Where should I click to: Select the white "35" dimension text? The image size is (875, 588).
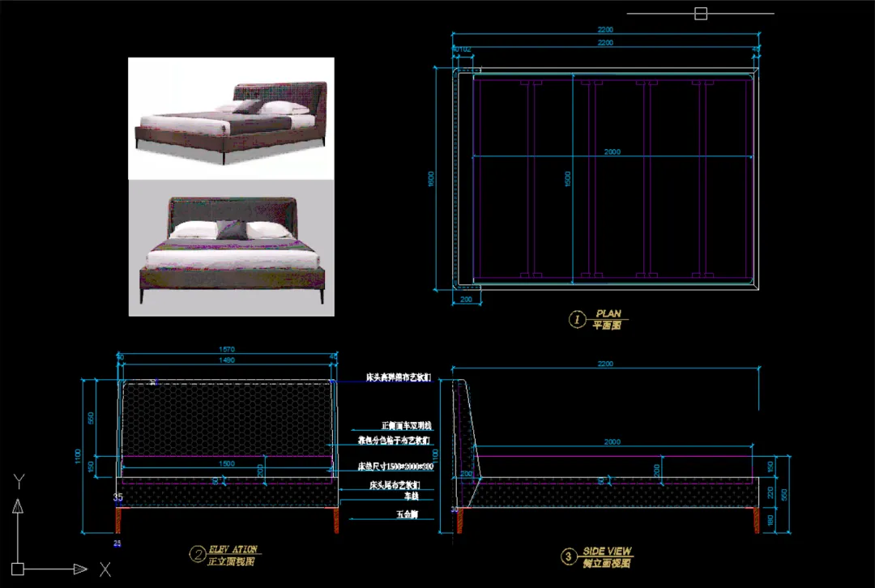(117, 496)
